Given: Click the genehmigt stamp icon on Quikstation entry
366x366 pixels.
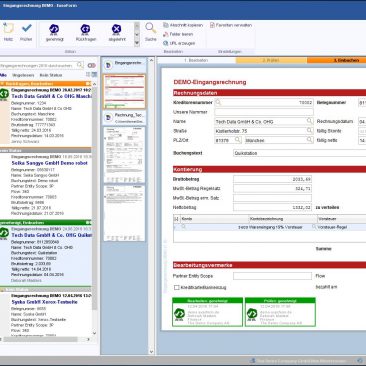Looking at the screenshot, I should click(4, 233).
